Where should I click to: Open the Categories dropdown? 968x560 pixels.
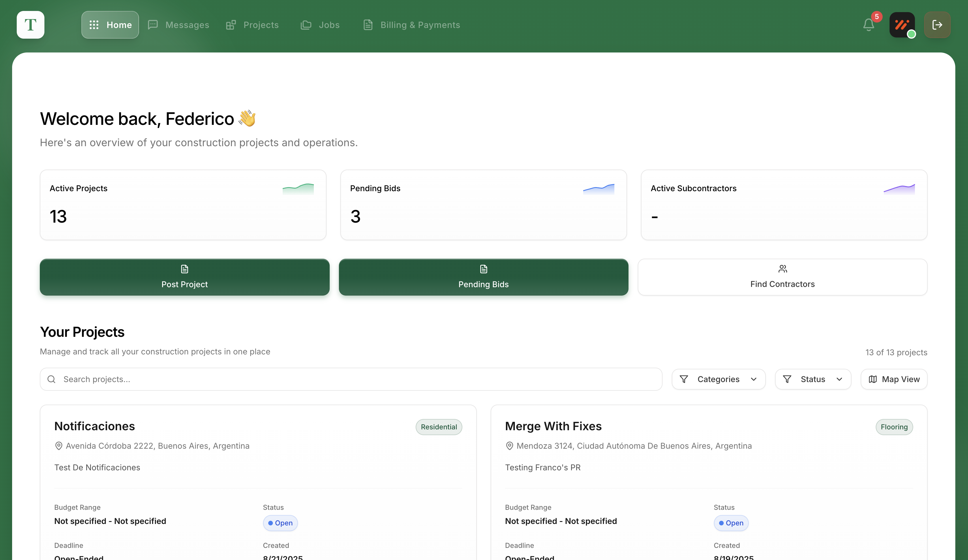click(718, 379)
